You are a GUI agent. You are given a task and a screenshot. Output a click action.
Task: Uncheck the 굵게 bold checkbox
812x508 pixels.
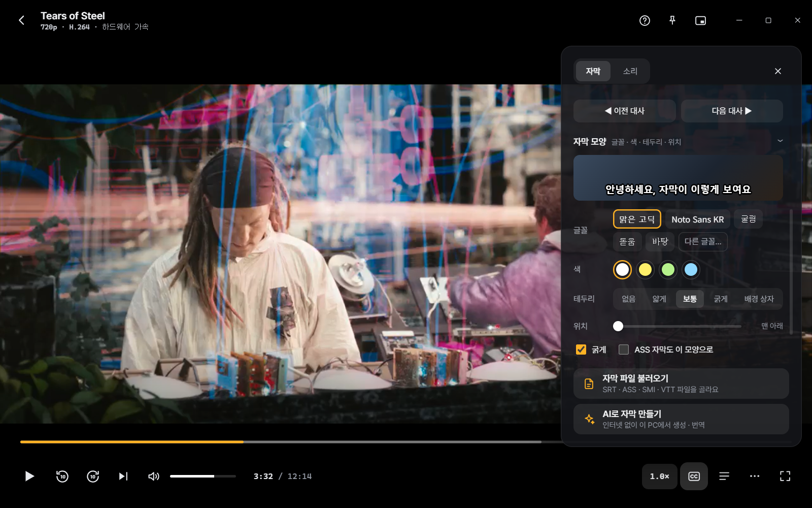(581, 350)
